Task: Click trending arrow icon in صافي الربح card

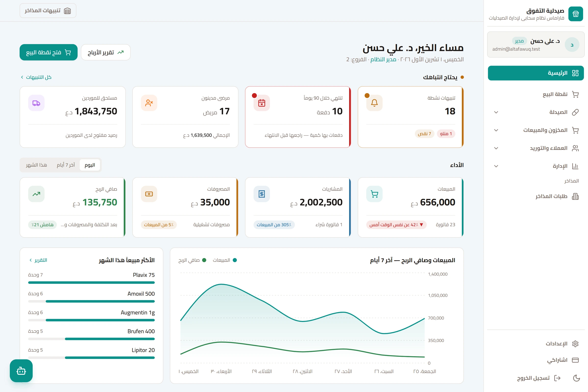Action: coord(36,194)
